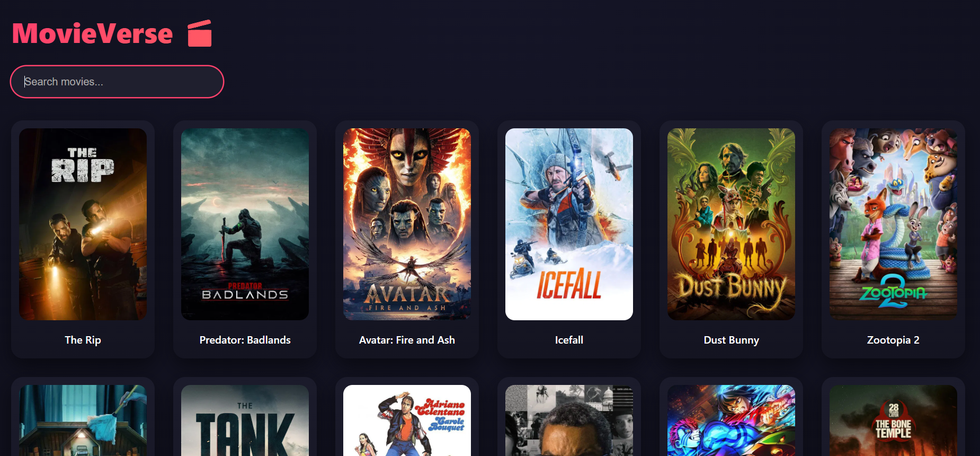Open 28 Years Later: Bone Temple poster
Image resolution: width=980 pixels, height=456 pixels.
point(893,421)
